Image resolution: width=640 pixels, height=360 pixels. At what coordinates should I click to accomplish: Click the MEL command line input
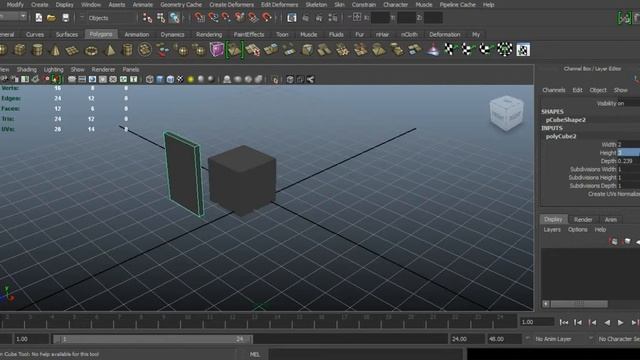pyautogui.click(x=366, y=354)
